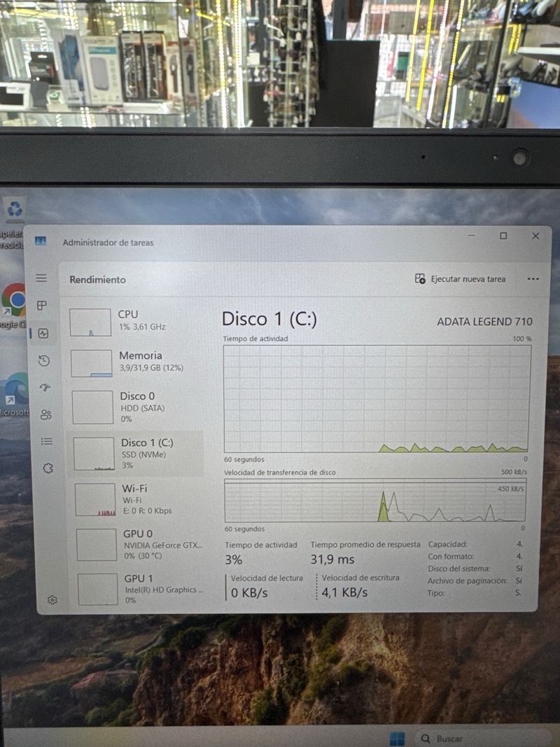
Task: Click the 3% activity time value
Action: (234, 560)
